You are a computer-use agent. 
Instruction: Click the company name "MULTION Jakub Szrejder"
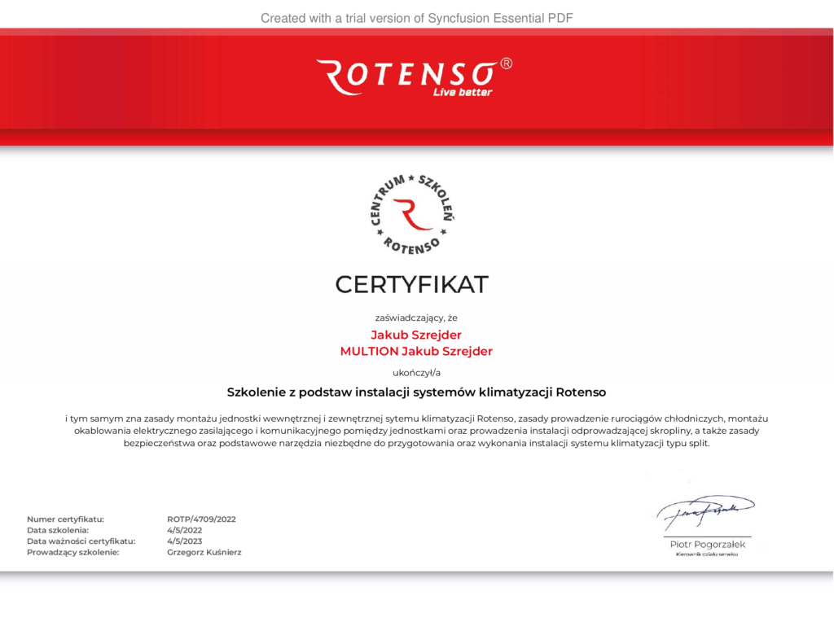416,352
